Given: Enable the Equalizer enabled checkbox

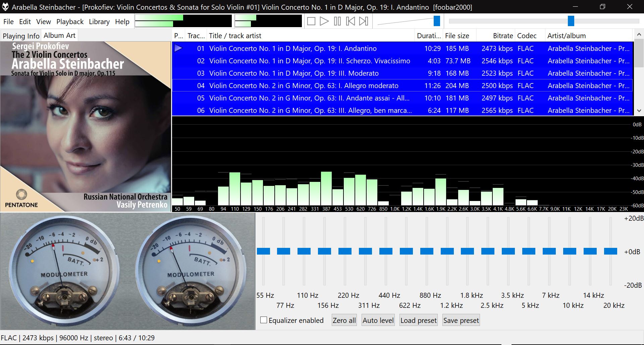Looking at the screenshot, I should 264,320.
